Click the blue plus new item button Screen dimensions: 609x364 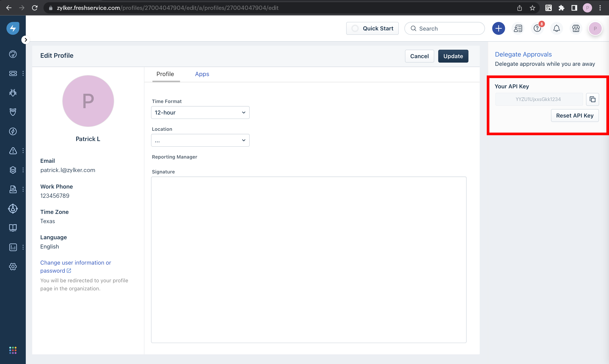[498, 28]
